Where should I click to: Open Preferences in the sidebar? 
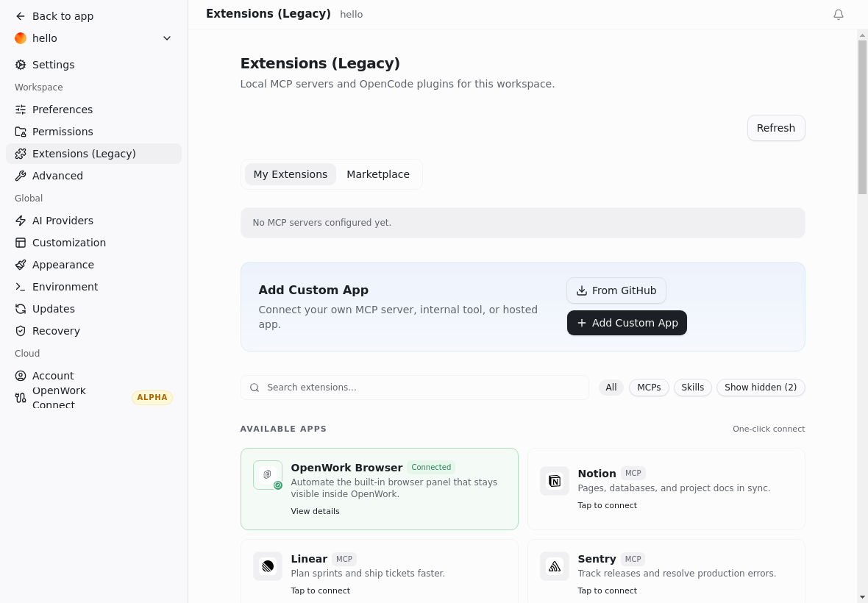coord(93,110)
